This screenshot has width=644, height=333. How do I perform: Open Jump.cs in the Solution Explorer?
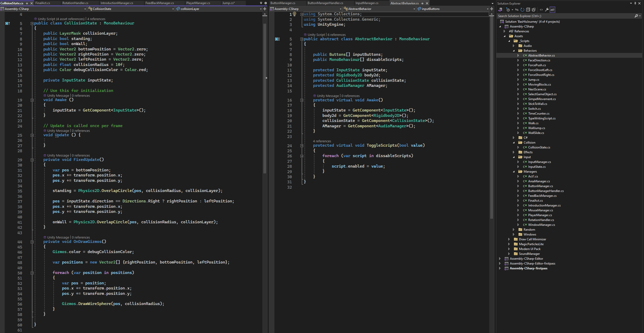pos(533,80)
